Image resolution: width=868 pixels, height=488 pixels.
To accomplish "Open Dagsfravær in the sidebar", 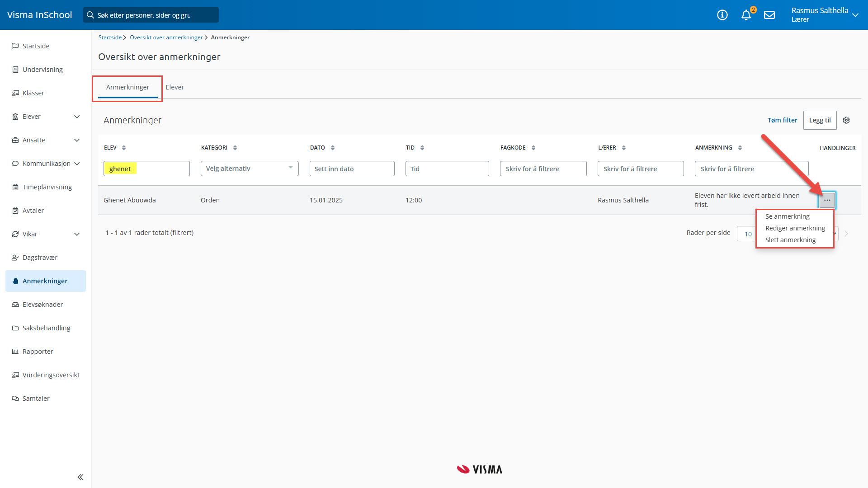I will [x=40, y=258].
